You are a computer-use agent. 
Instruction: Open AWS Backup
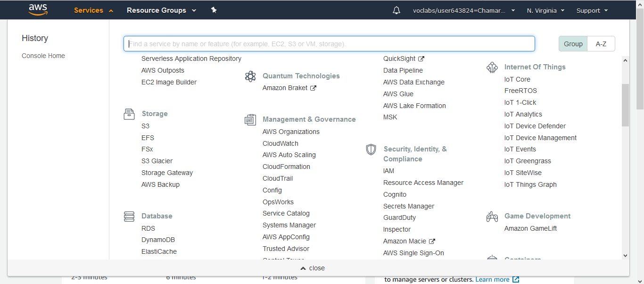160,184
